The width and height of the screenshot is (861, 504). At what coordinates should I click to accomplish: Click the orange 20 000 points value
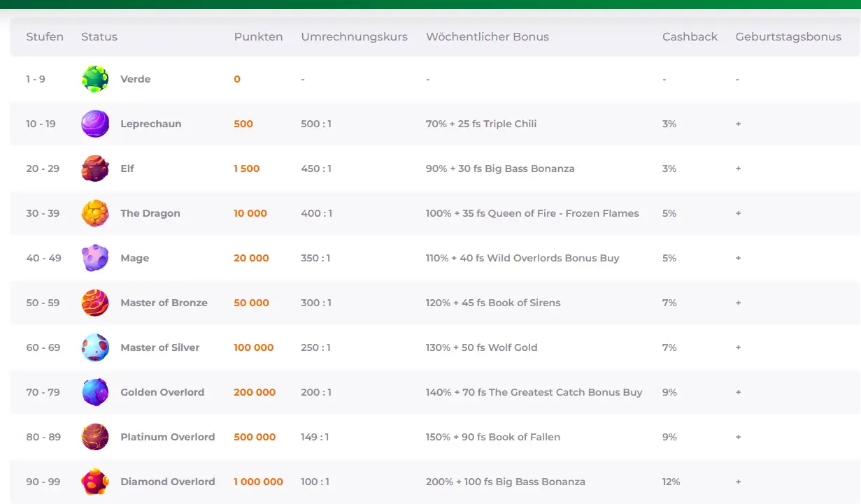point(251,258)
